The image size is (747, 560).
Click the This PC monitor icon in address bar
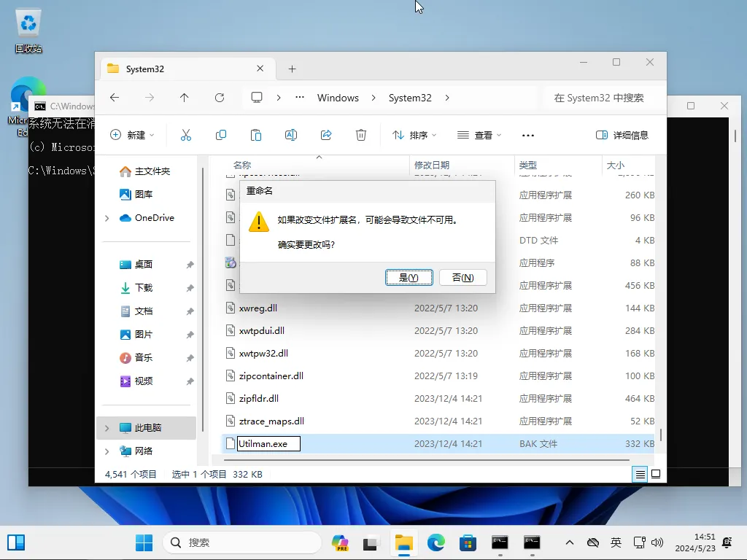pos(257,98)
